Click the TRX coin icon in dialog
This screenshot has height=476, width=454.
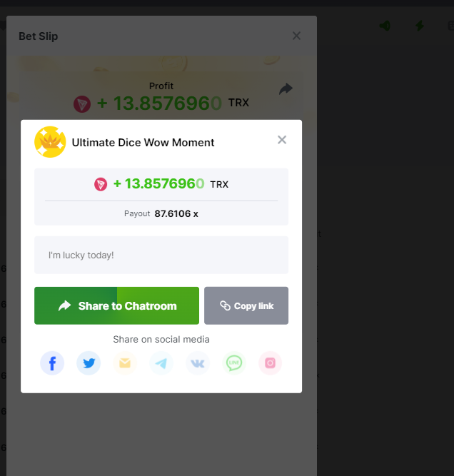pyautogui.click(x=101, y=184)
